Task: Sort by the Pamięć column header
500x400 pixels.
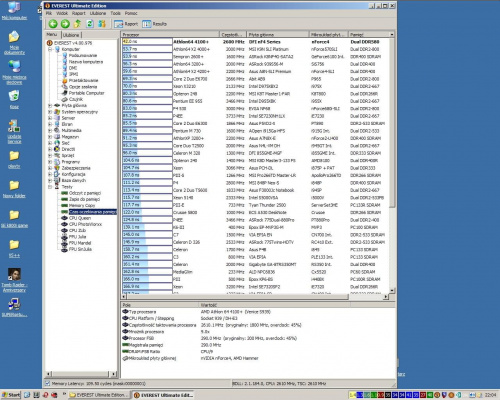Action: click(x=368, y=35)
